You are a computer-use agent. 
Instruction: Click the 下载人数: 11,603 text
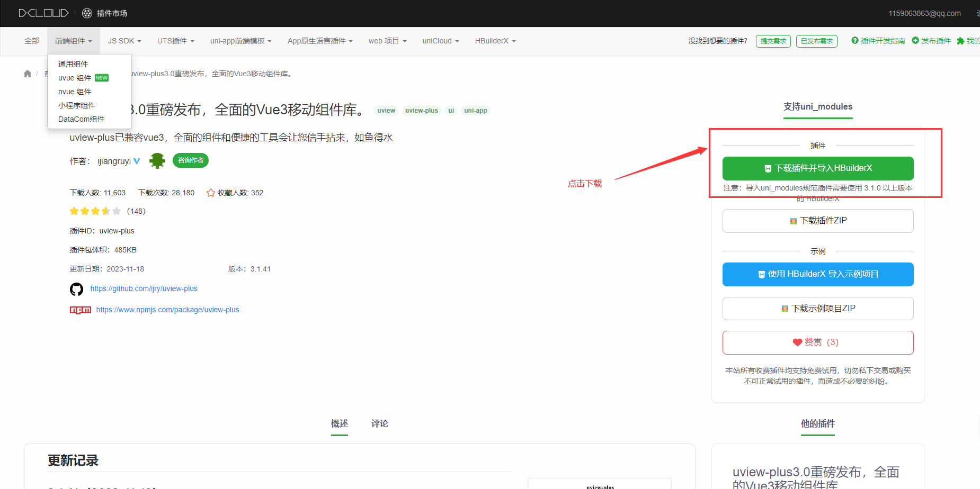(x=98, y=193)
